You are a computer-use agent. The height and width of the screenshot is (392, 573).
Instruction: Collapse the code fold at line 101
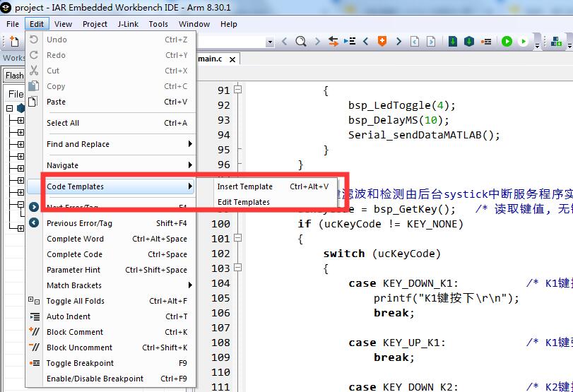pos(238,238)
